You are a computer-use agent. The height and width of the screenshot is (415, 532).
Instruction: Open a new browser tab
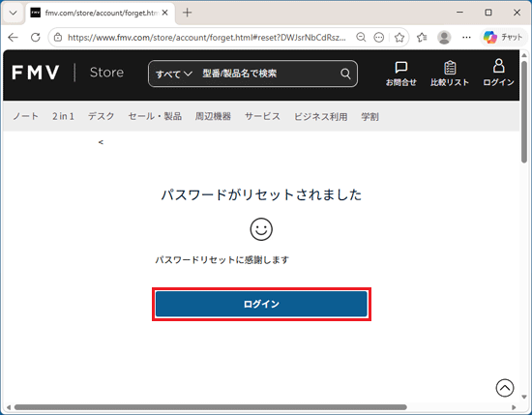187,13
